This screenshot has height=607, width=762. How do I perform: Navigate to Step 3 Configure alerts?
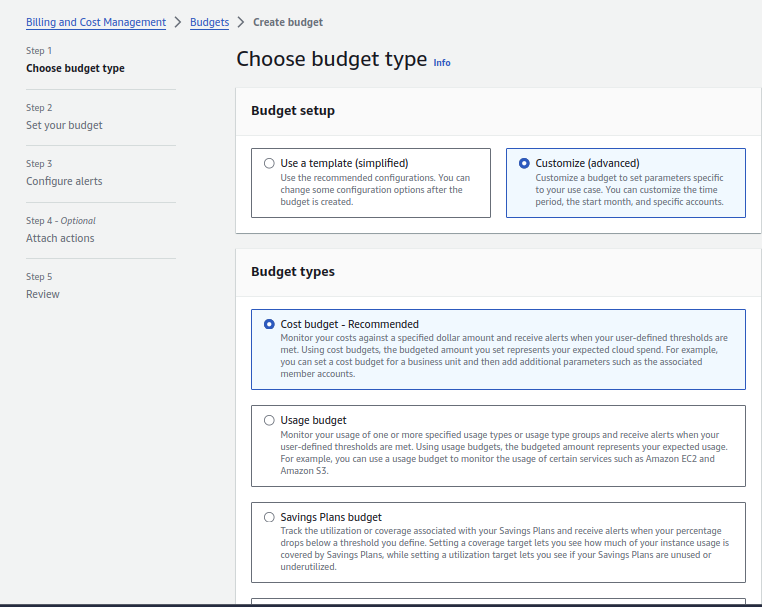(x=64, y=182)
